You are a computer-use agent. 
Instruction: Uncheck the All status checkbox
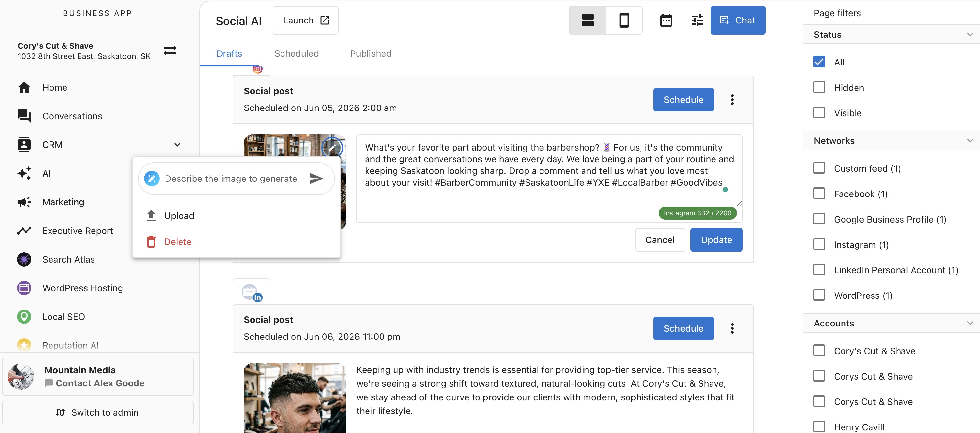coord(819,62)
